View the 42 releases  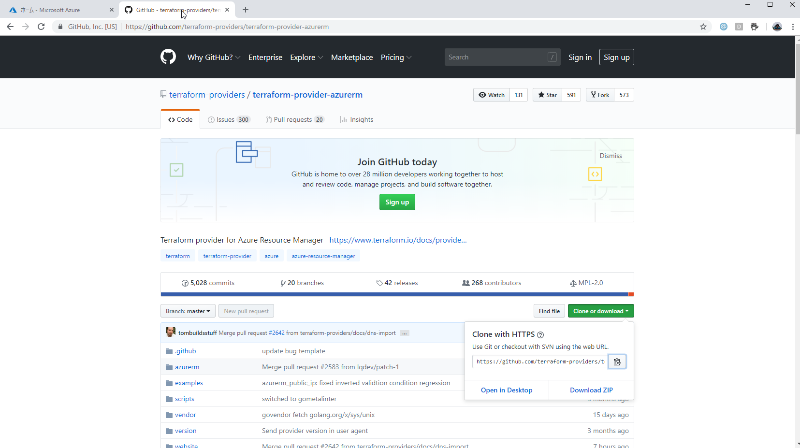pyautogui.click(x=397, y=283)
